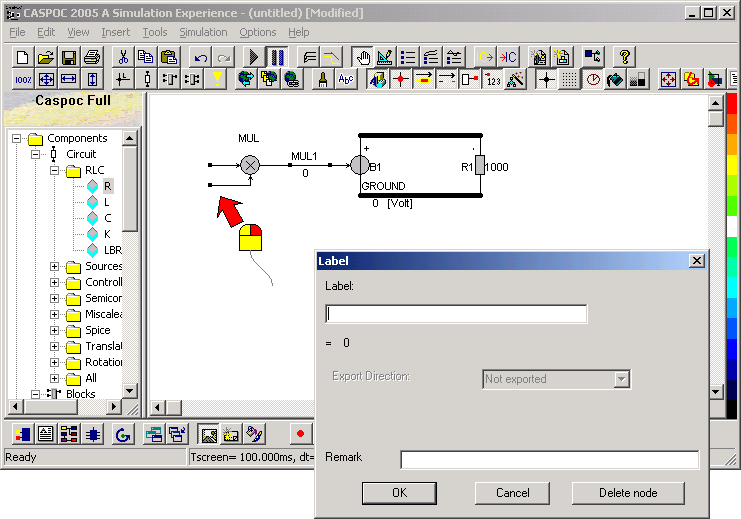The image size is (741, 519).
Task: Expand the Spice folder
Action: (54, 330)
